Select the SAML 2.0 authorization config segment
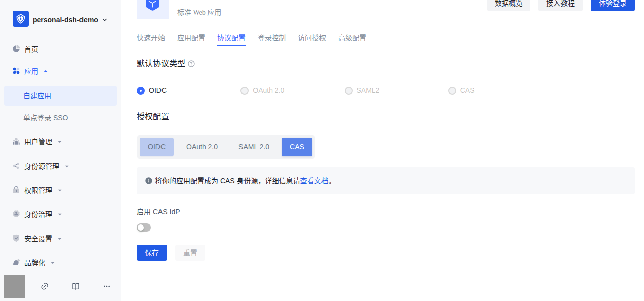644x301 pixels. (254, 147)
